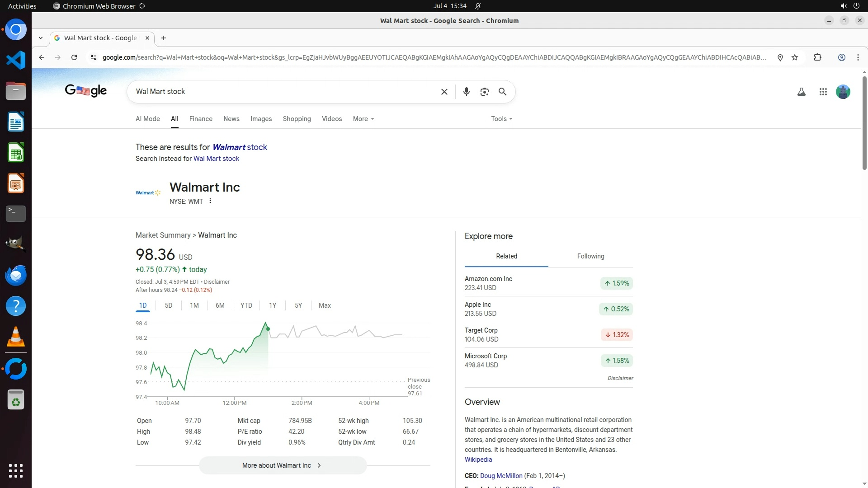
Task: Open Walmart Inc three-dot options
Action: click(x=210, y=201)
